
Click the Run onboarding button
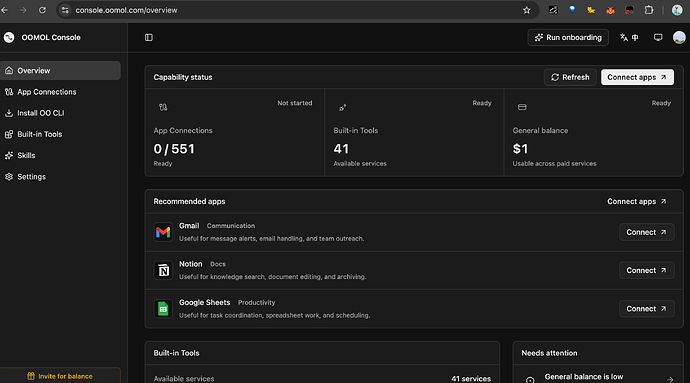(x=568, y=37)
